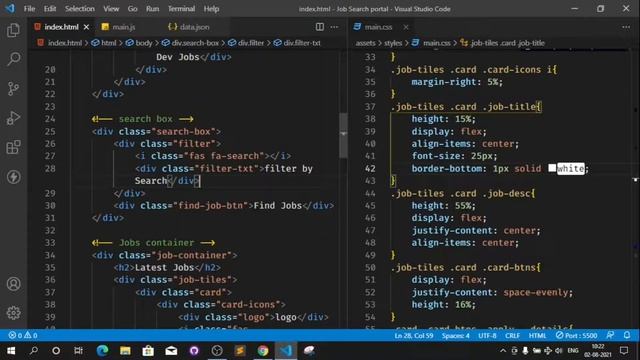Select breadcrumb div.search-box
The height and width of the screenshot is (360, 640).
[195, 43]
